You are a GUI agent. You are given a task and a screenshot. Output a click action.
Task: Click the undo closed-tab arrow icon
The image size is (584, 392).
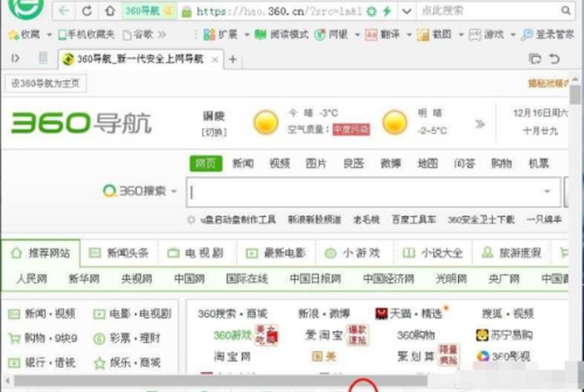554,59
